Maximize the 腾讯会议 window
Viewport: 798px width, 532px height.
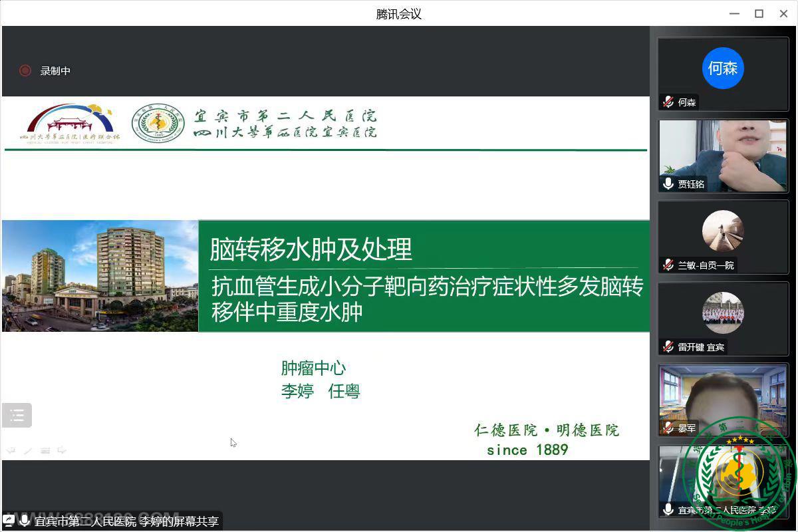(759, 14)
